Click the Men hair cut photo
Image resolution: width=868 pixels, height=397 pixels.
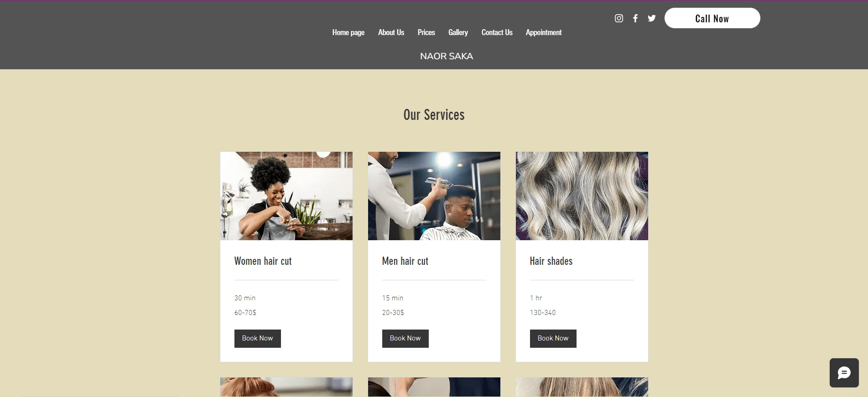434,196
